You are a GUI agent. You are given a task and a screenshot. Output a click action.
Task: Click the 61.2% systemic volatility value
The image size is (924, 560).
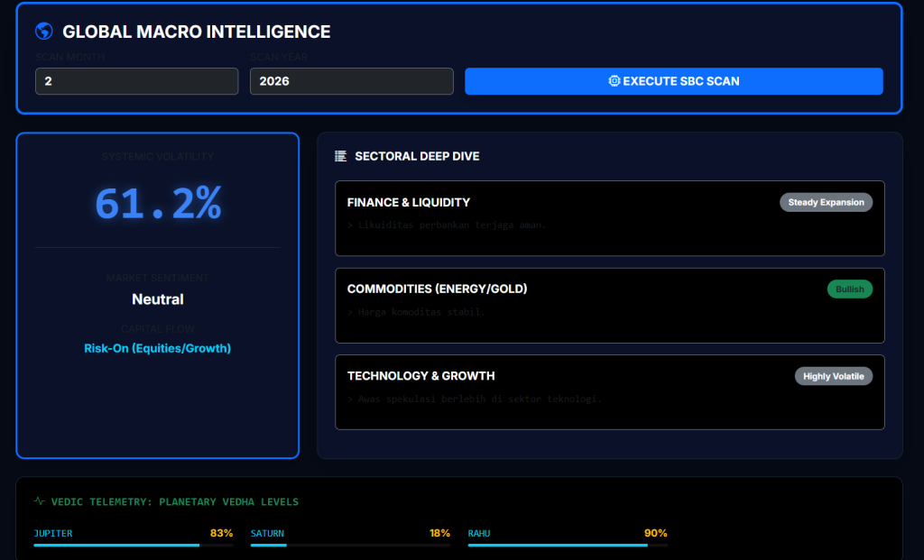click(x=158, y=204)
